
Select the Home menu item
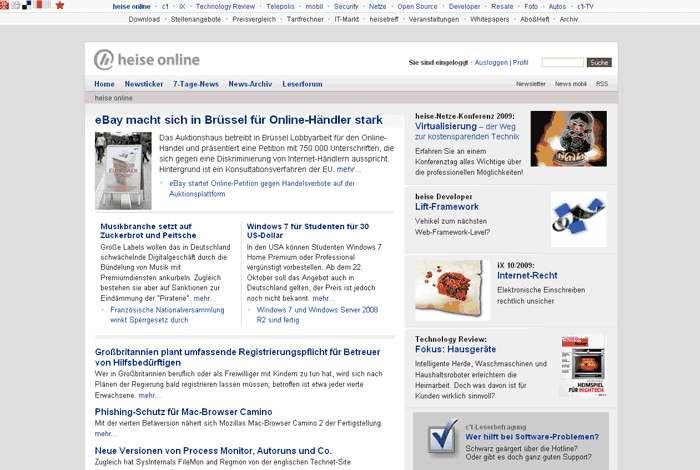(104, 84)
